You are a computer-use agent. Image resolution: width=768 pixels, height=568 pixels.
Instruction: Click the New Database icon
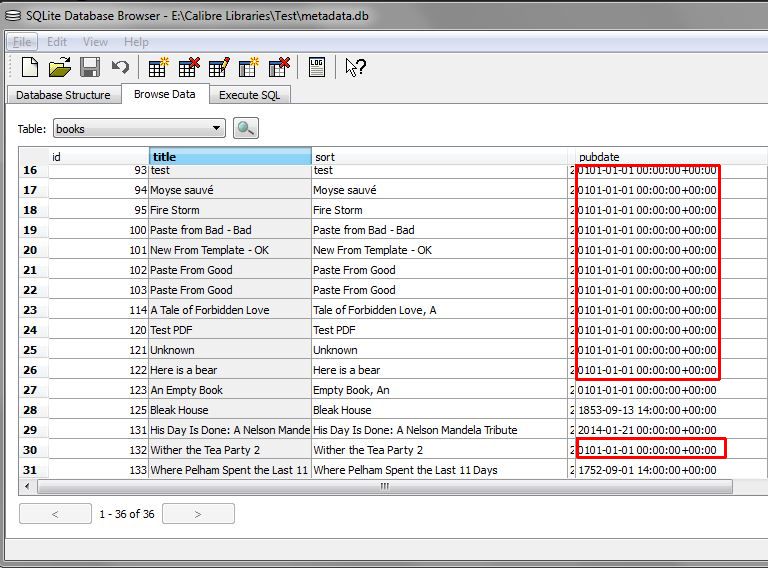click(x=29, y=67)
